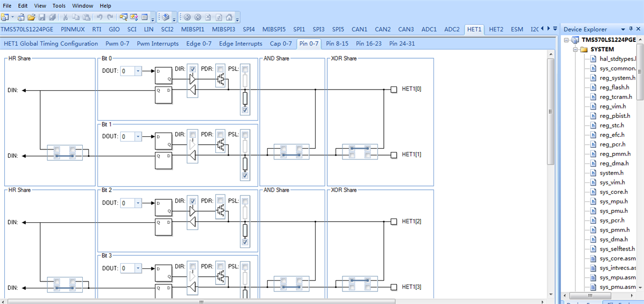Open the Window menu

83,6
